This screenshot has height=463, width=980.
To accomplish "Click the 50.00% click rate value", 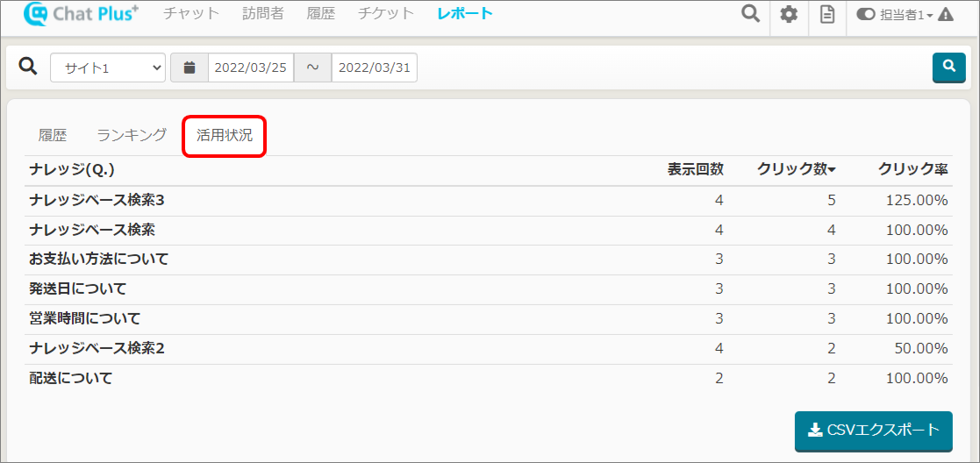I will coord(921,348).
